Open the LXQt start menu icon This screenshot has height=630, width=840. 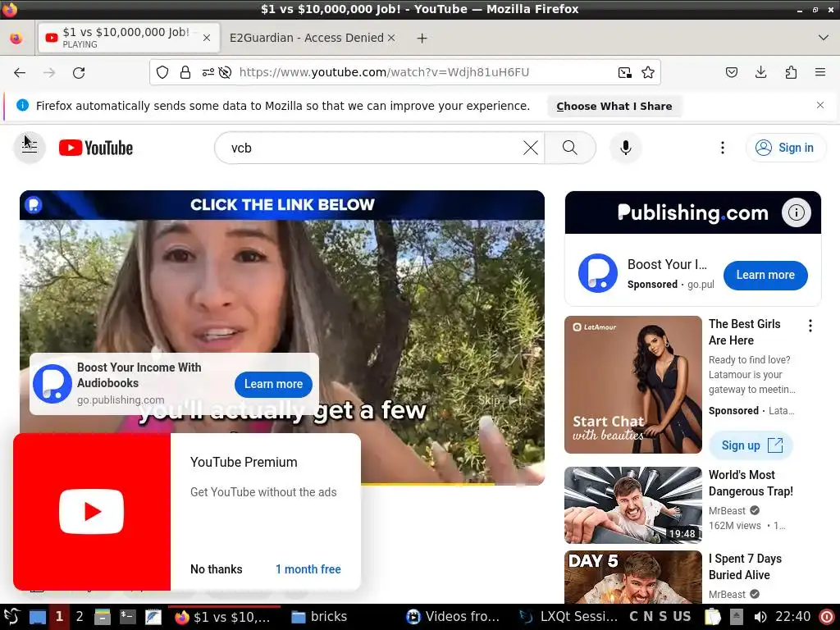(x=11, y=617)
